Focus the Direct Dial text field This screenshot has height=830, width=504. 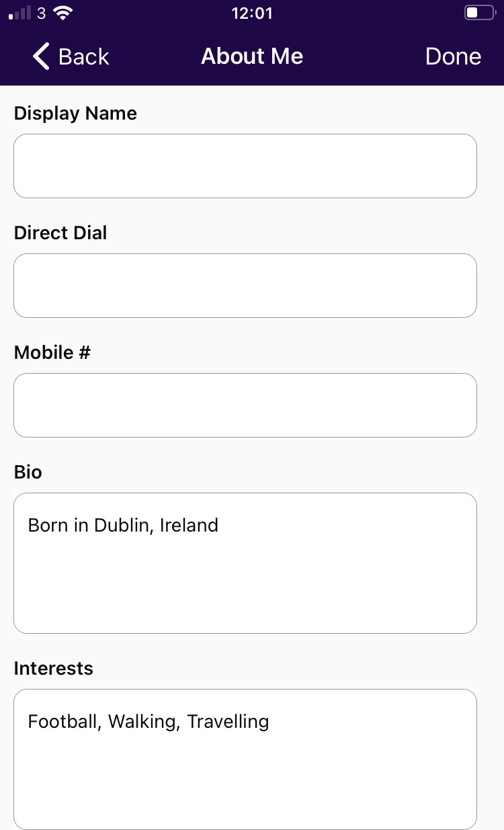(245, 286)
